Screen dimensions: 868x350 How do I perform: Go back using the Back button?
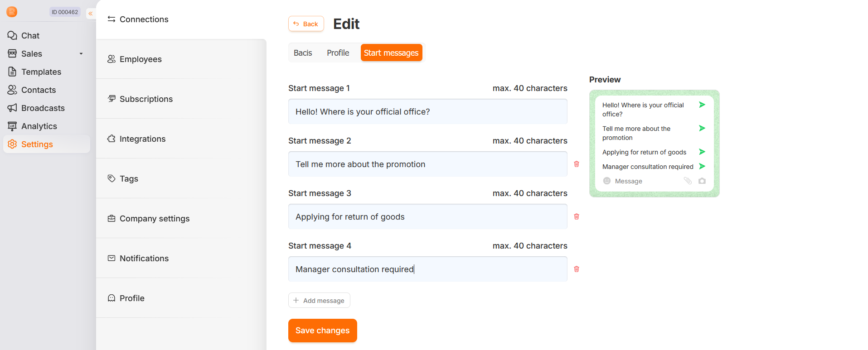[x=306, y=24]
